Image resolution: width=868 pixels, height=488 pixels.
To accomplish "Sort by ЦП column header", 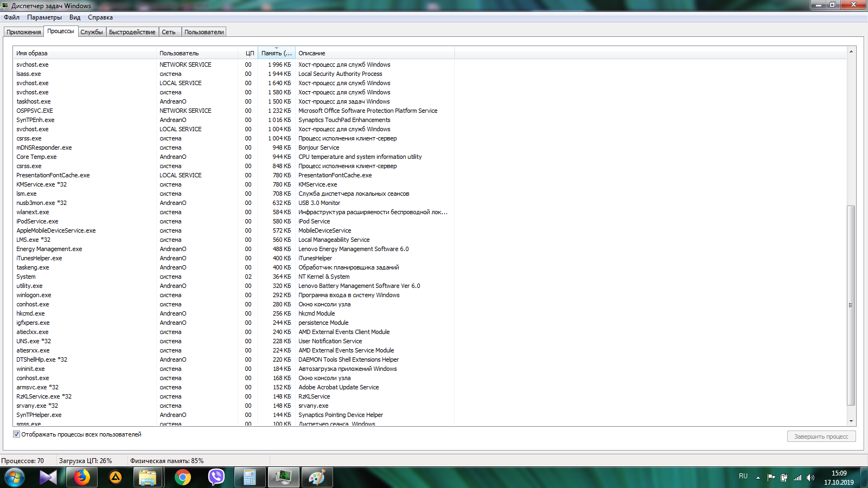I will pos(248,53).
